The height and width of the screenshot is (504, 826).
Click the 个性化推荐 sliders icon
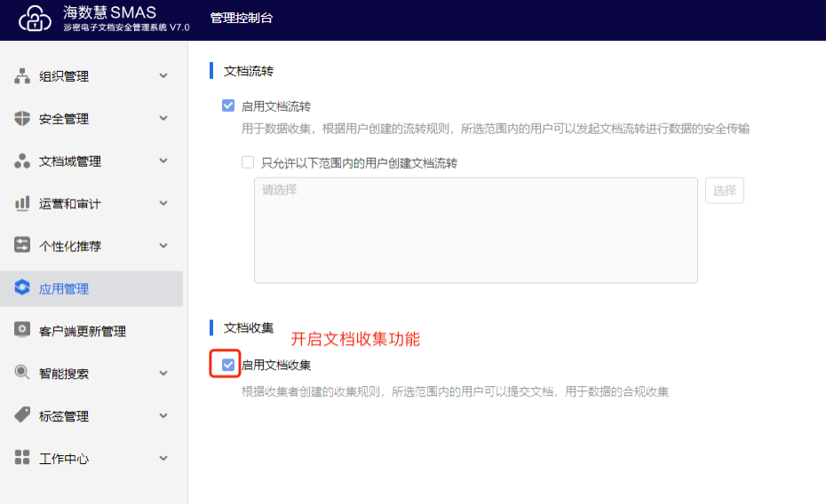[22, 246]
